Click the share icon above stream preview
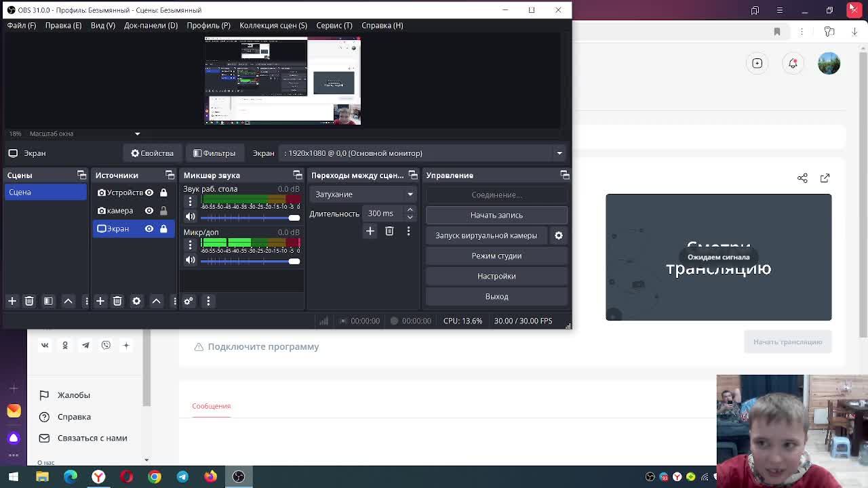Viewport: 868px width, 488px height. pyautogui.click(x=802, y=178)
